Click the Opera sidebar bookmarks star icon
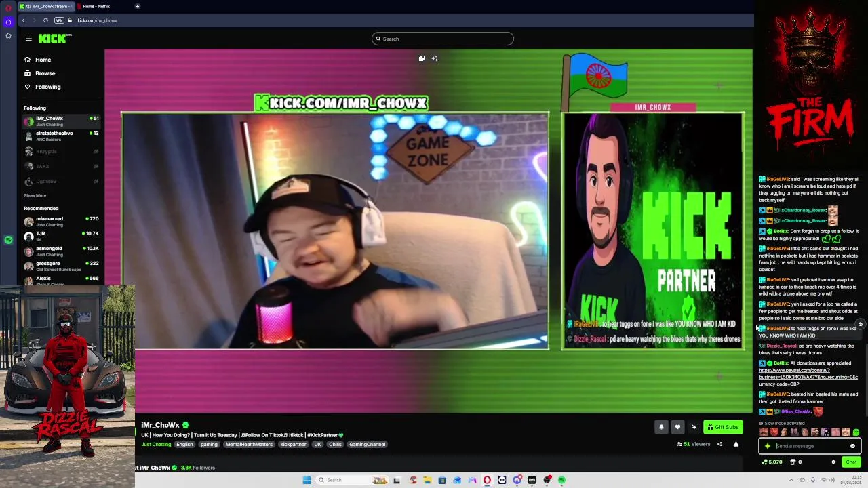The height and width of the screenshot is (488, 868). pos(8,35)
